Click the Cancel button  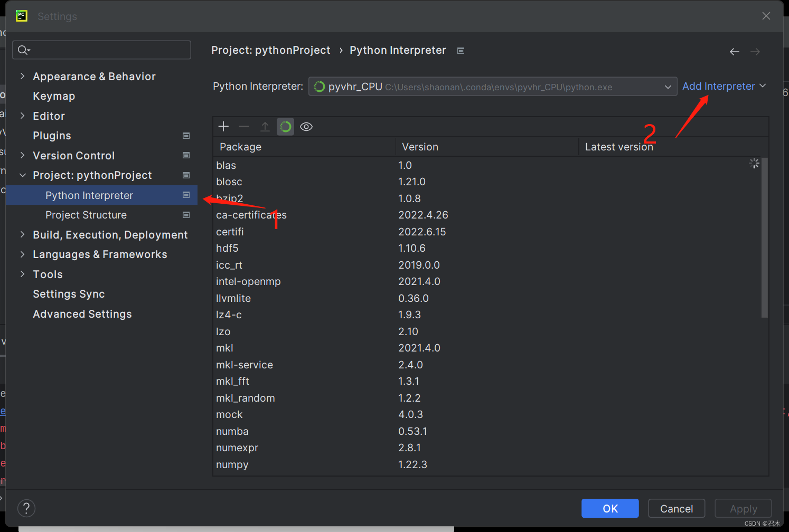pyautogui.click(x=677, y=508)
